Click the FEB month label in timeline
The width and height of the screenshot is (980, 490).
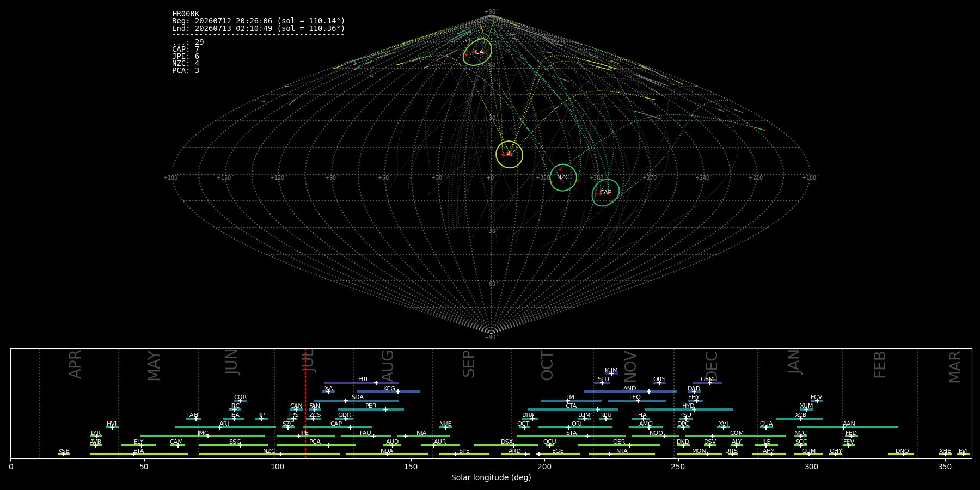(x=880, y=364)
